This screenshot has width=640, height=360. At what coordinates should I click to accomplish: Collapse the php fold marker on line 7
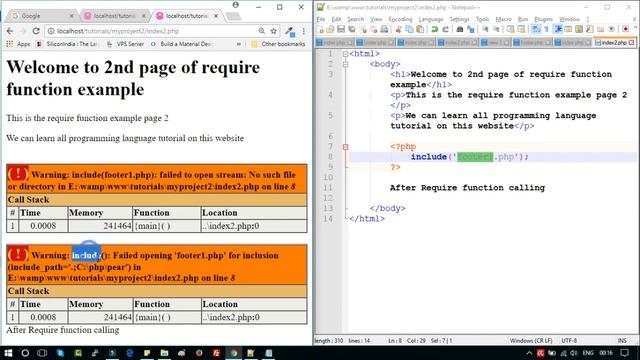[x=345, y=147]
